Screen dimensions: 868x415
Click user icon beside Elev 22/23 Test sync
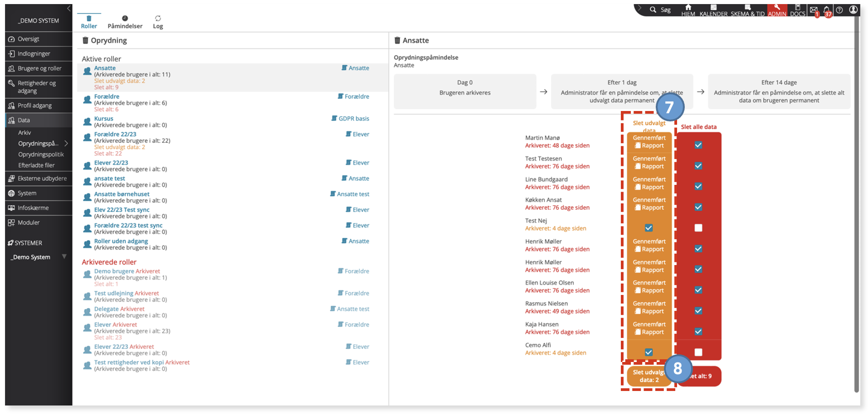tap(88, 213)
